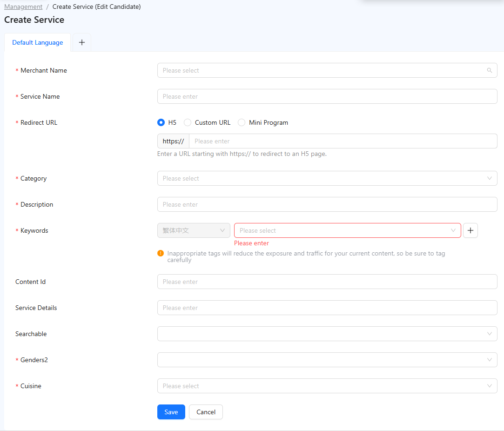Expand the Genders2 dropdown
This screenshot has height=431, width=504.
[x=327, y=360]
